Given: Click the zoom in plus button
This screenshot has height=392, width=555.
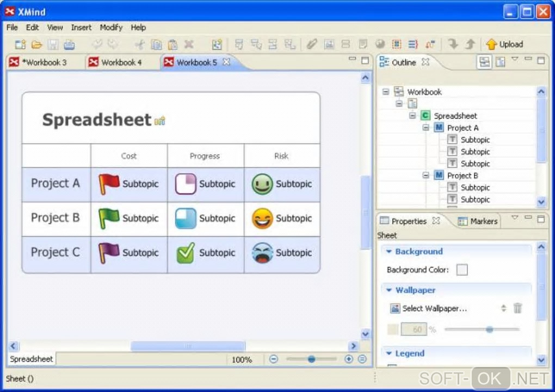Looking at the screenshot, I should tap(349, 359).
